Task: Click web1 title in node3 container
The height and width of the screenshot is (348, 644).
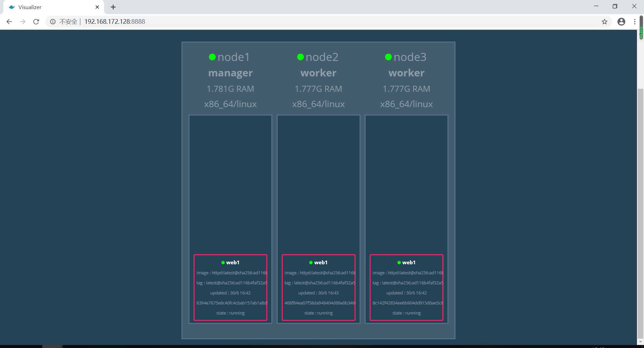Action: coord(409,262)
